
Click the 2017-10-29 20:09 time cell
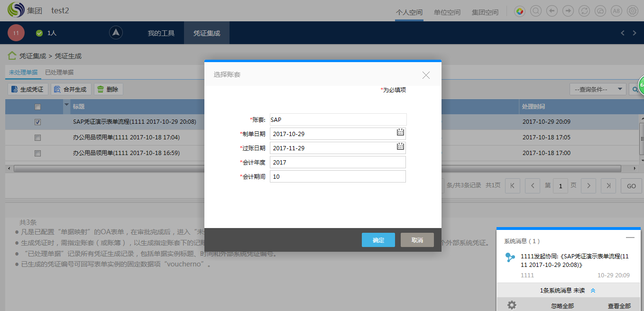point(546,122)
